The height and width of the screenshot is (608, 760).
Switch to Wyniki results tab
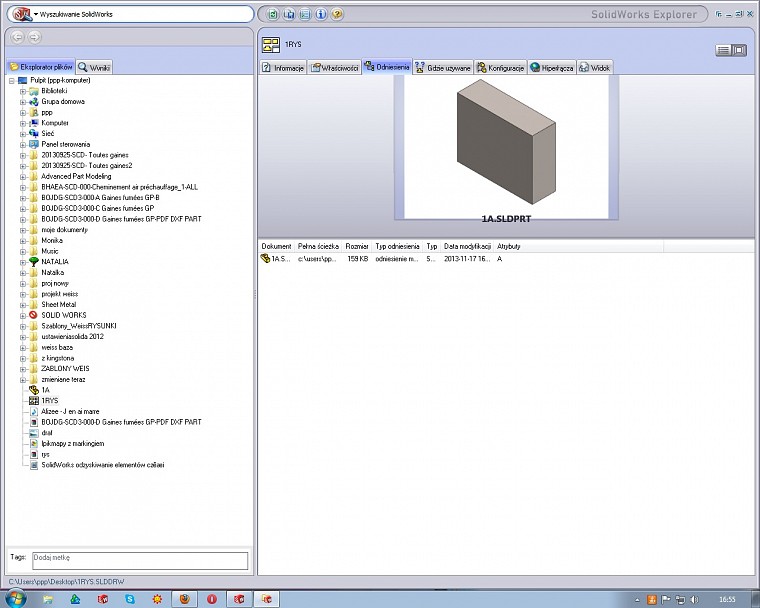[95, 67]
